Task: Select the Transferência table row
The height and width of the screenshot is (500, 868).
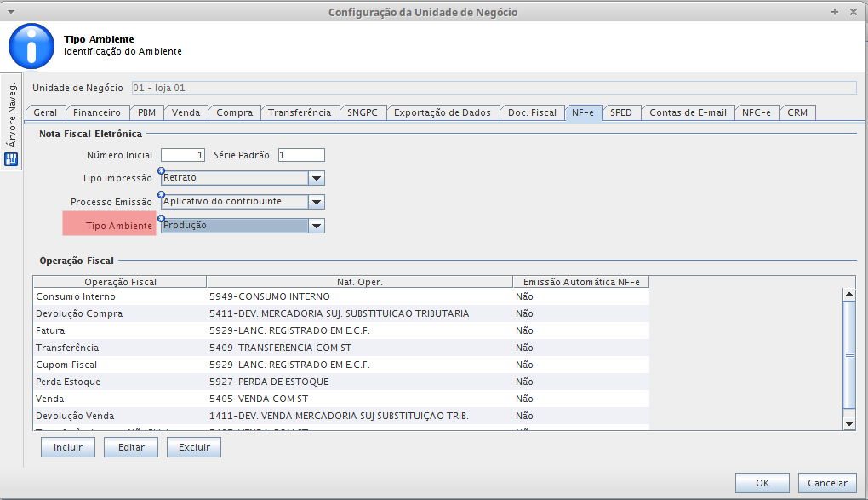Action: (x=341, y=348)
